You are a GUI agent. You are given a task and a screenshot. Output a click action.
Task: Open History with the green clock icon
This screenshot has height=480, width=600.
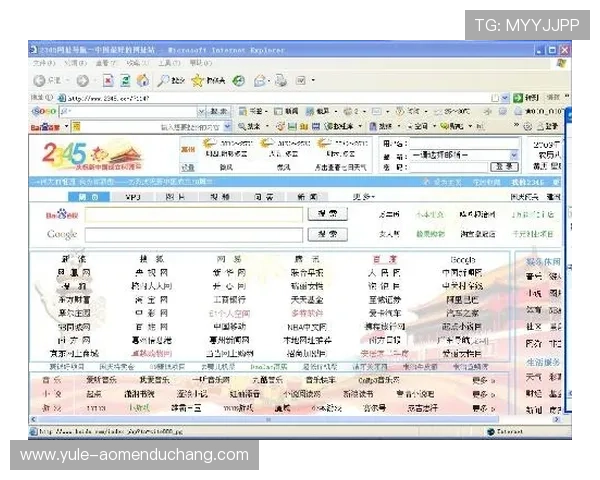point(239,80)
